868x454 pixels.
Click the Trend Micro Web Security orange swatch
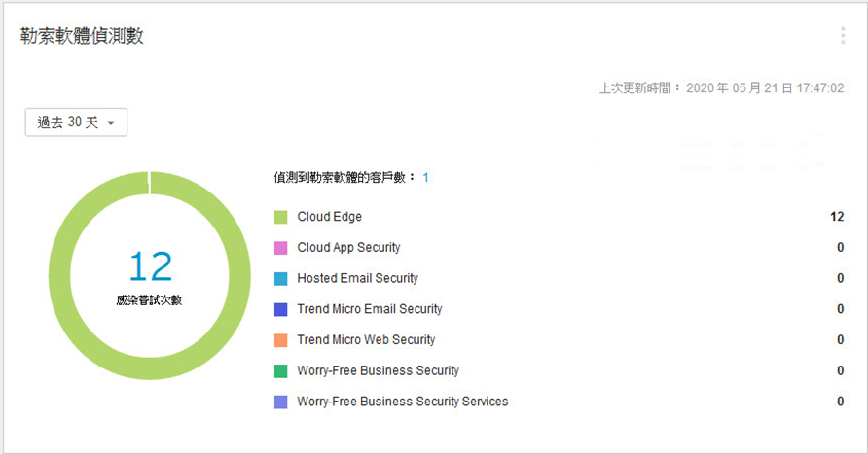281,340
